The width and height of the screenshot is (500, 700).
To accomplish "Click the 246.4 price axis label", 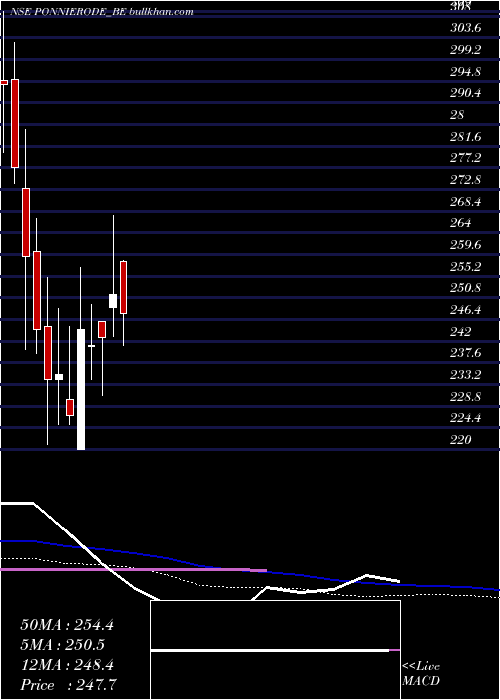I will 465,310.
